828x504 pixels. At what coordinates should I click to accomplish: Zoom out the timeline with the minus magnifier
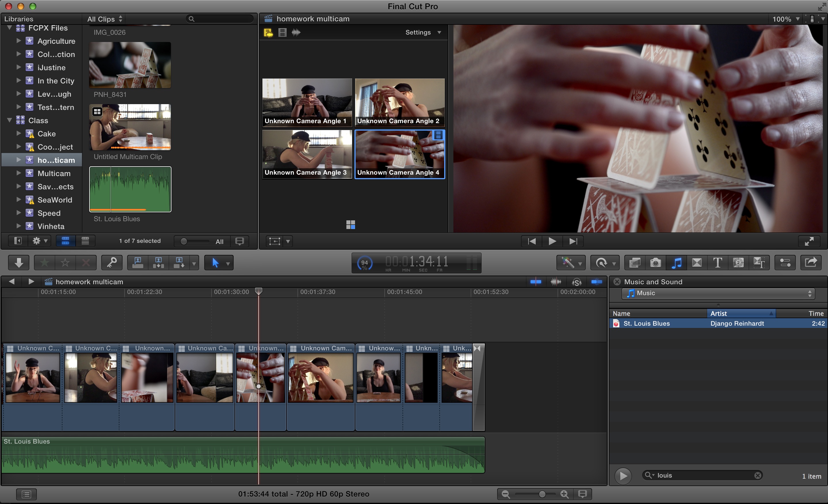click(x=505, y=494)
